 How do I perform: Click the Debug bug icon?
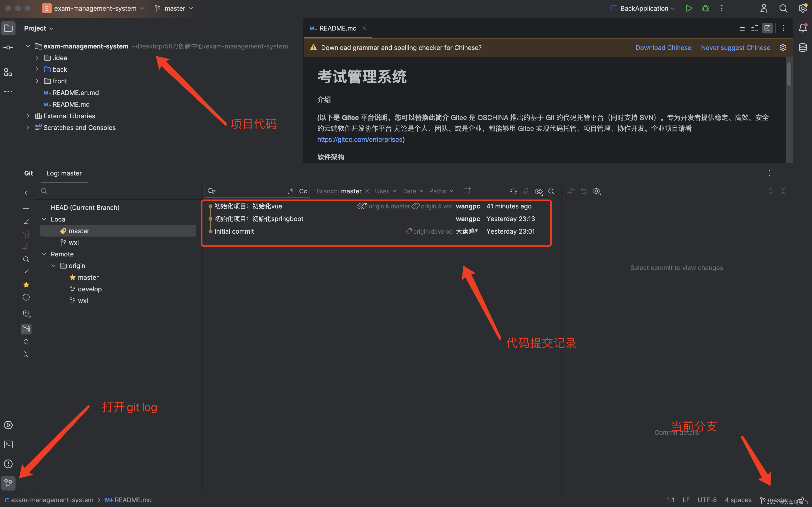(x=705, y=8)
